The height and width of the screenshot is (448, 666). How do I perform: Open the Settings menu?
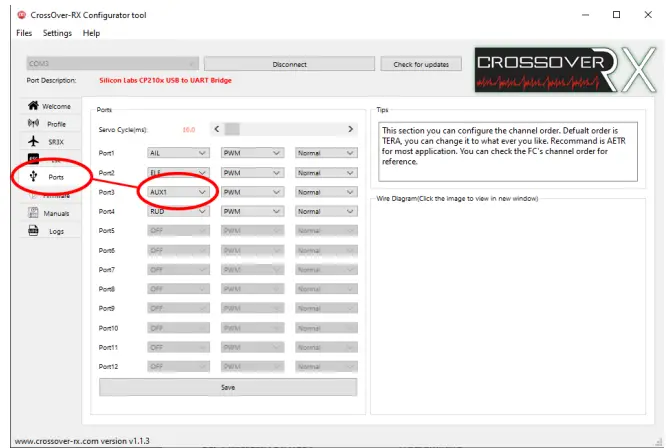(x=57, y=33)
